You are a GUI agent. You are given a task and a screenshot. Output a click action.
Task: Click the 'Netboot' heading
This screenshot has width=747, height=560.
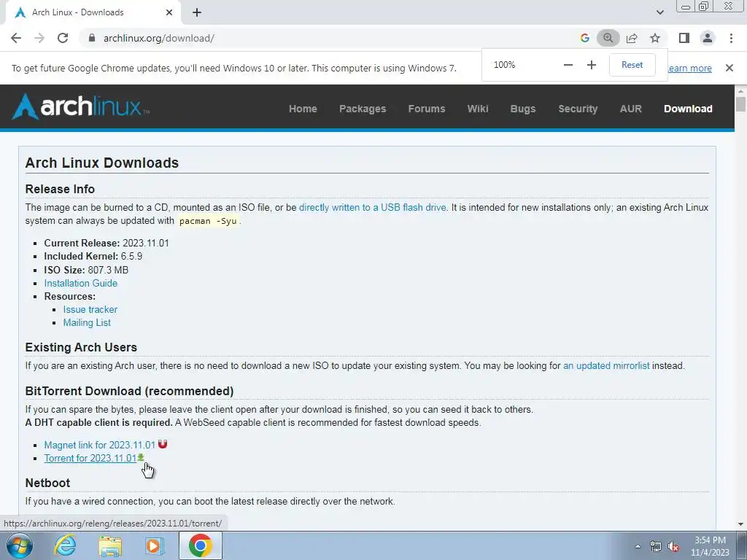[47, 483]
